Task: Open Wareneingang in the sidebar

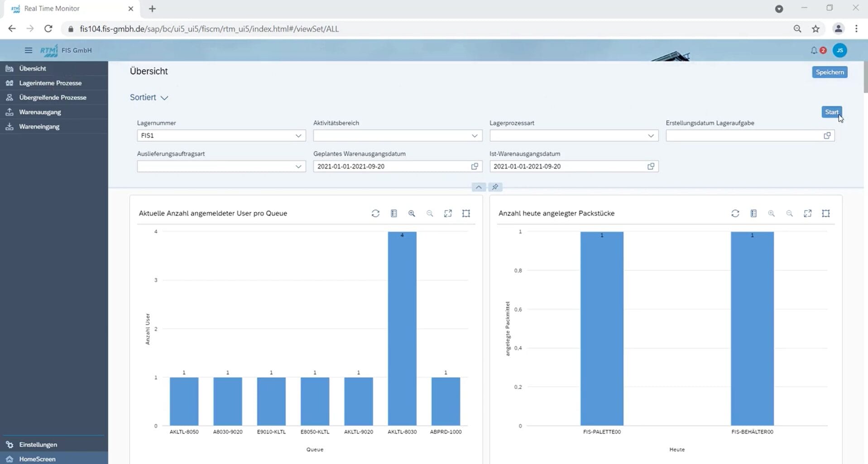Action: pyautogui.click(x=54, y=126)
